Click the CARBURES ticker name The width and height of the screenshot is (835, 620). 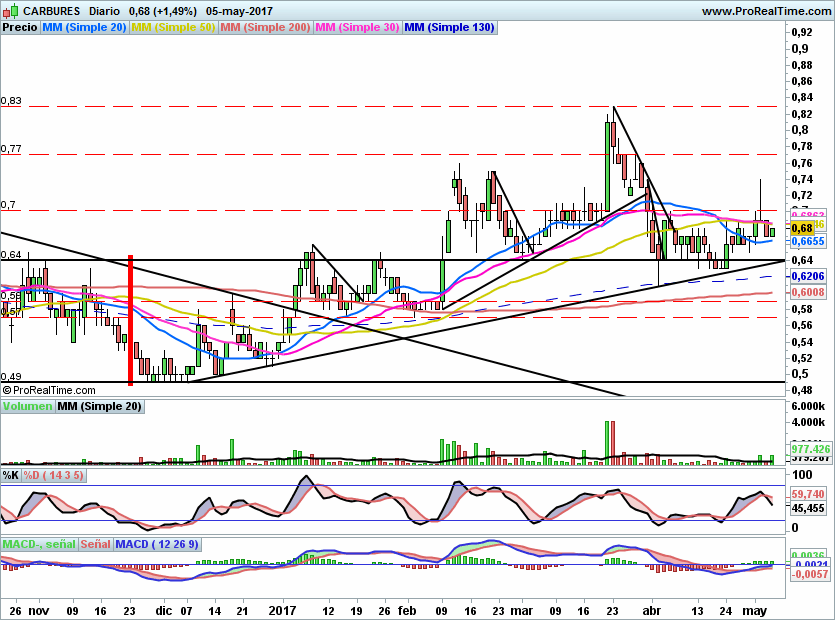[x=52, y=11]
